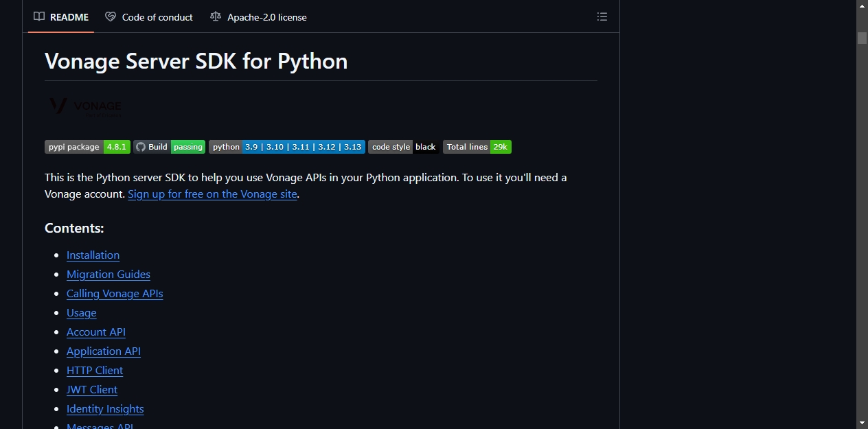Click the 'Vonage Server SDK for Python' heading

(x=196, y=61)
